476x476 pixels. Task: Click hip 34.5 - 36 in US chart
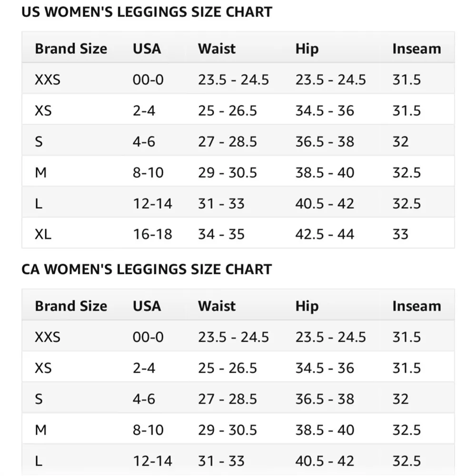tap(325, 110)
